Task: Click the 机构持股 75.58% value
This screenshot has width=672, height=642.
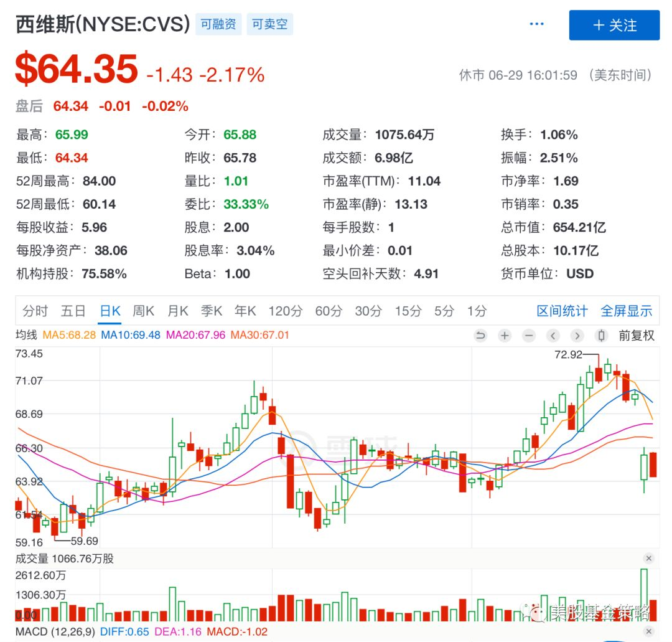Action: pos(104,273)
